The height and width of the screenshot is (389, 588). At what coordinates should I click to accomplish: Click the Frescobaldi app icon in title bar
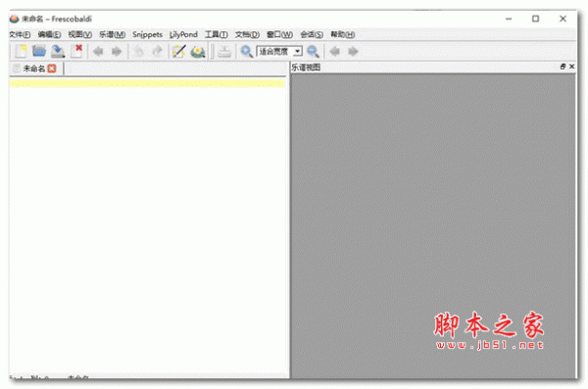[x=15, y=19]
